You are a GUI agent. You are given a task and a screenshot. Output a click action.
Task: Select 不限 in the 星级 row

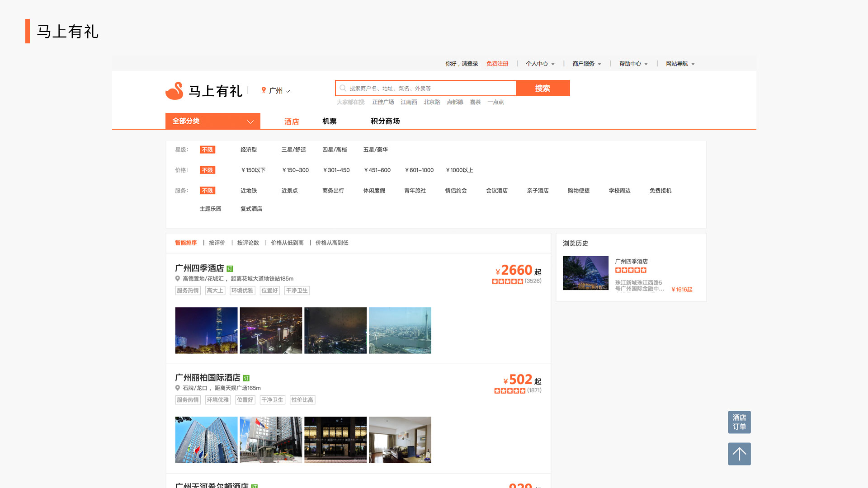208,150
